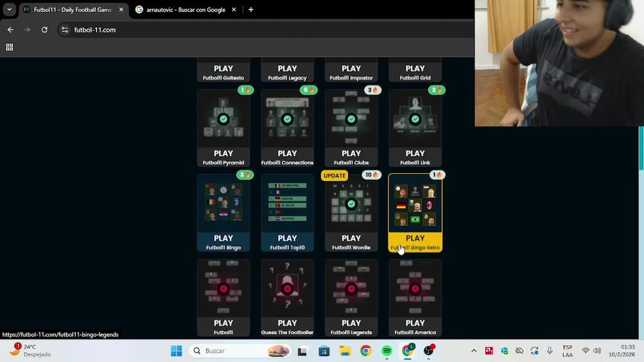Click the Futbol11 Link preview thumbnail

[x=415, y=119]
